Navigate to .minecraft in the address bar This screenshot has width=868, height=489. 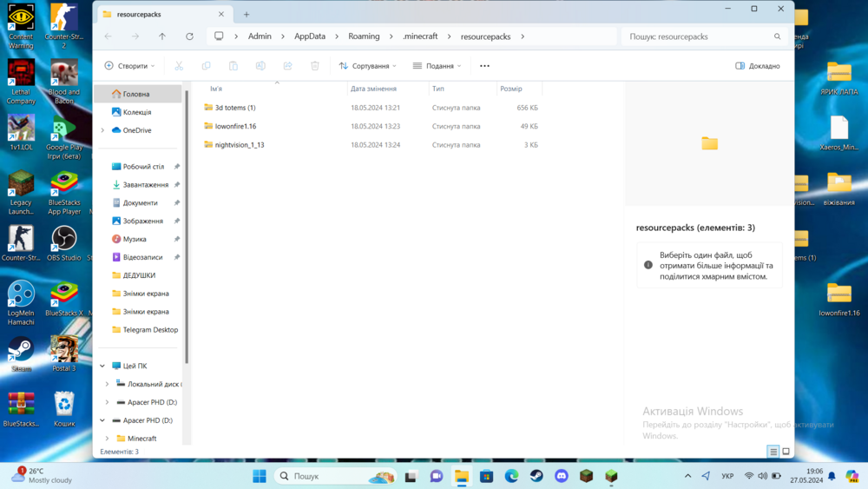tap(420, 36)
